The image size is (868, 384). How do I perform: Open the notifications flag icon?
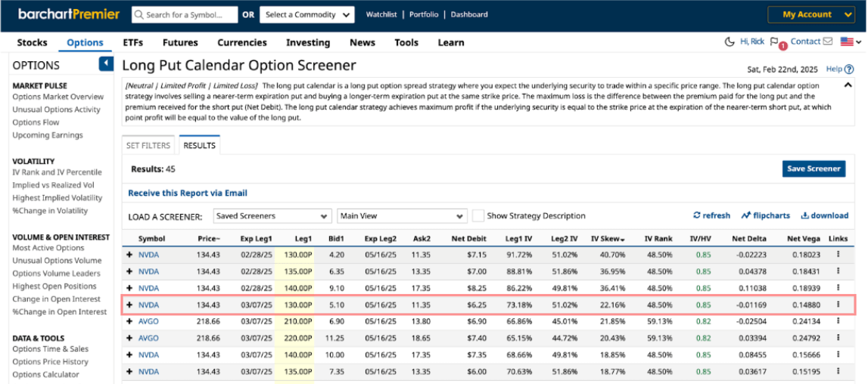pyautogui.click(x=774, y=43)
